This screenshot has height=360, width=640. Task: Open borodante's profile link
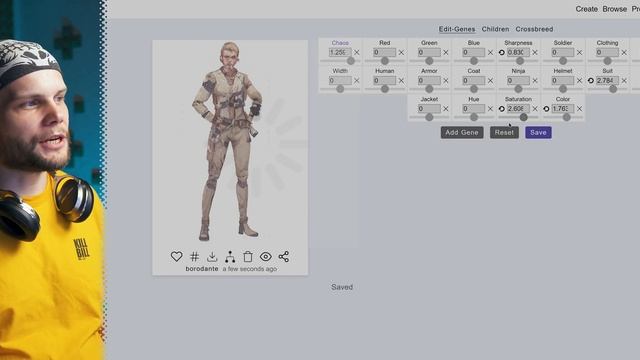202,269
